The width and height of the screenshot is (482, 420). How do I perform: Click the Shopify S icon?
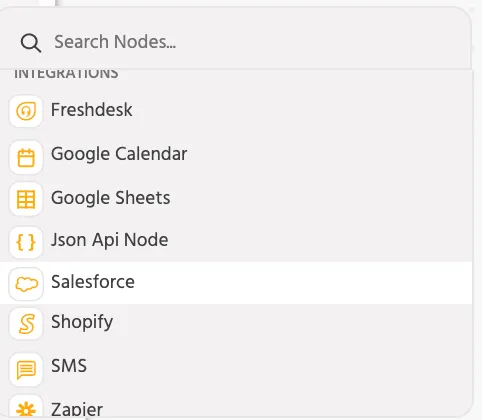(26, 324)
